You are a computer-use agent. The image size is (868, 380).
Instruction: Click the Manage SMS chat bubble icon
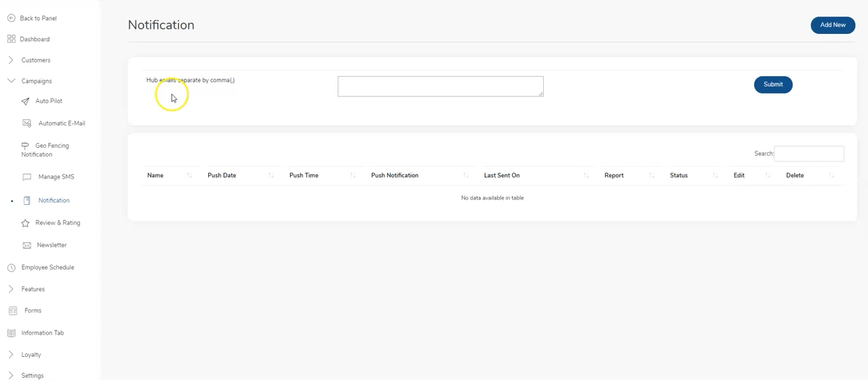pos(26,177)
